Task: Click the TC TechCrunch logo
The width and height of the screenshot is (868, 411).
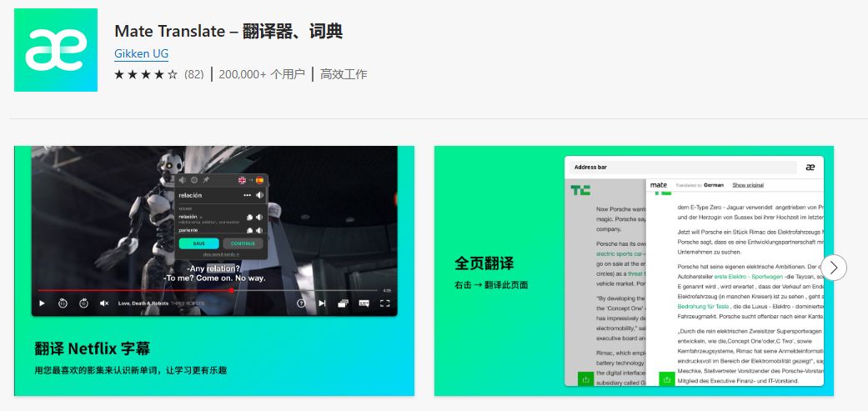Action: [x=580, y=190]
